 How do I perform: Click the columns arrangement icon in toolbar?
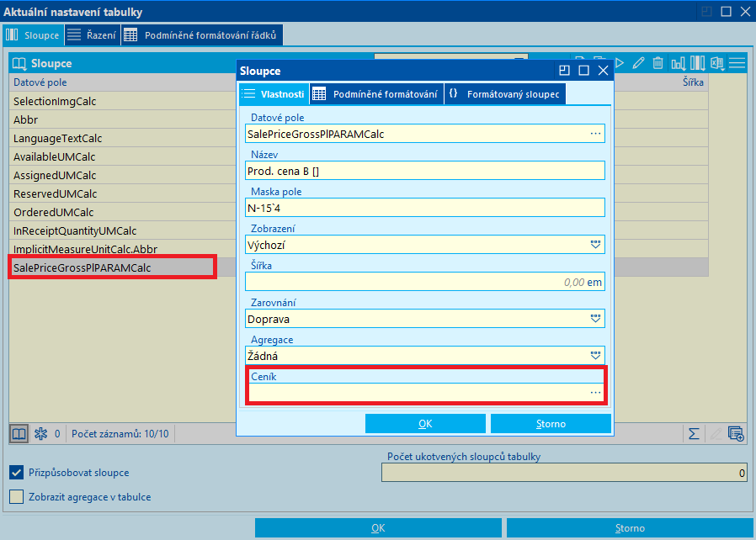tap(698, 63)
